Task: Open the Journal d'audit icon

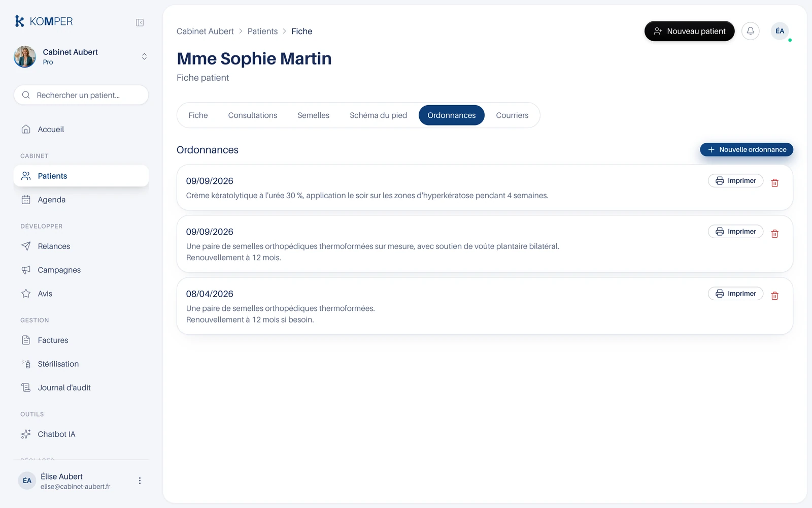Action: (26, 388)
